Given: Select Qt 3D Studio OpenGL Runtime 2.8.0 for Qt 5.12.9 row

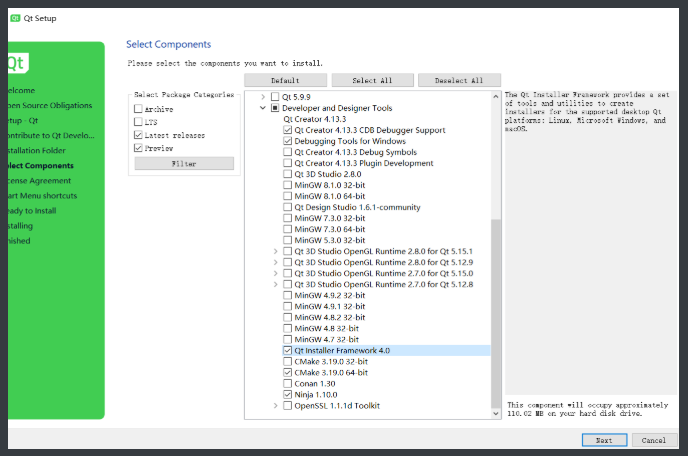Looking at the screenshot, I should point(383,262).
